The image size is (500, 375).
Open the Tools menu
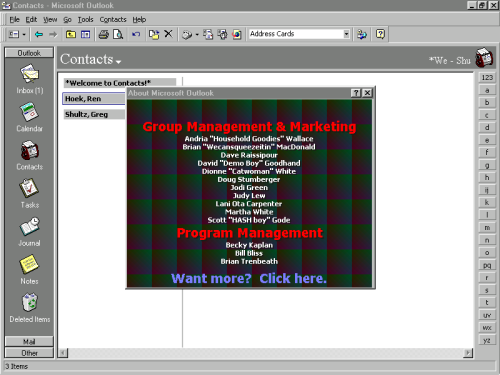85,20
